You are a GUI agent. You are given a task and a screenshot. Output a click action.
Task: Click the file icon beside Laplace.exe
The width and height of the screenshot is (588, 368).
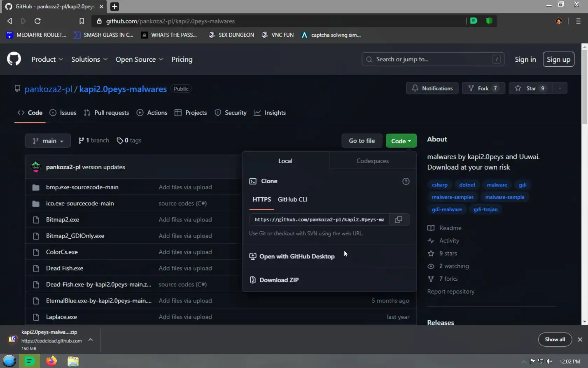point(36,317)
